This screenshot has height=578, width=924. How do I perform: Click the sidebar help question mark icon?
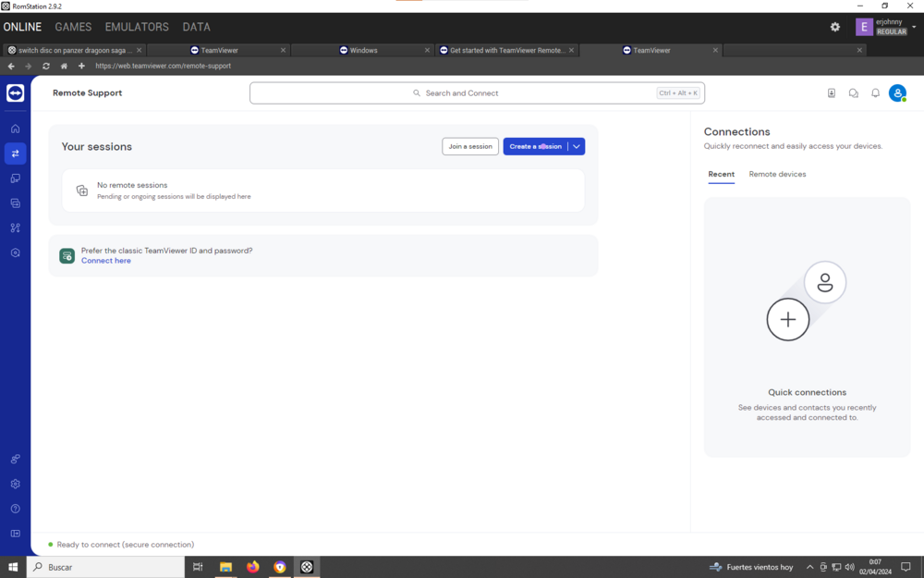(x=15, y=509)
